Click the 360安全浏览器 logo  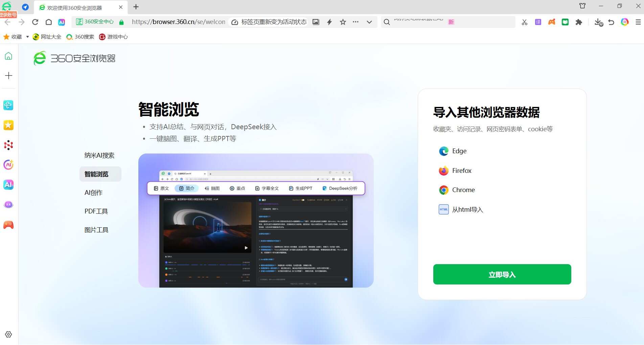[74, 58]
